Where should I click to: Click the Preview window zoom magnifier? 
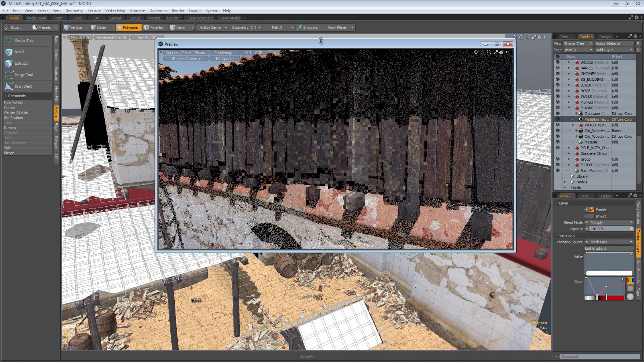pos(489,52)
